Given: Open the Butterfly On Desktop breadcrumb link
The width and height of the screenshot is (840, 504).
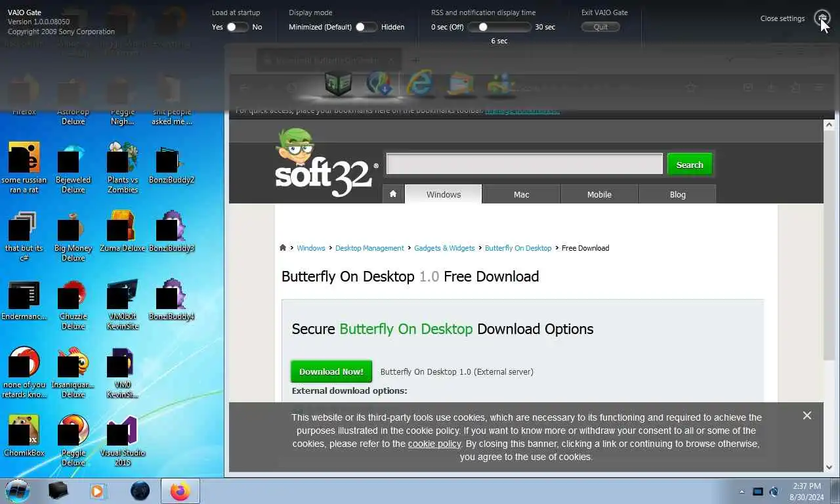Looking at the screenshot, I should (518, 248).
